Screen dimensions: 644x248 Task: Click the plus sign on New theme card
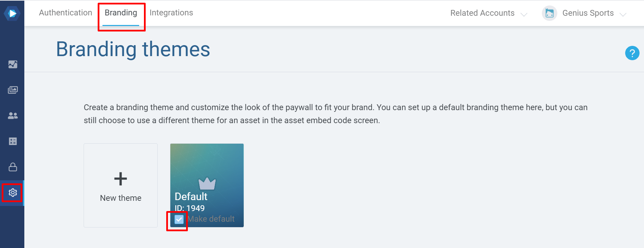point(121,179)
